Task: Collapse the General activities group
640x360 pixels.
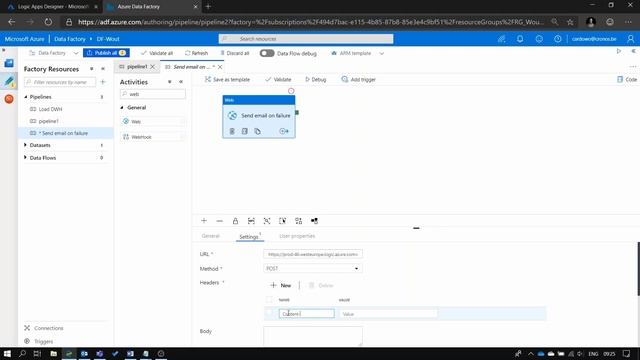Action: click(x=122, y=107)
